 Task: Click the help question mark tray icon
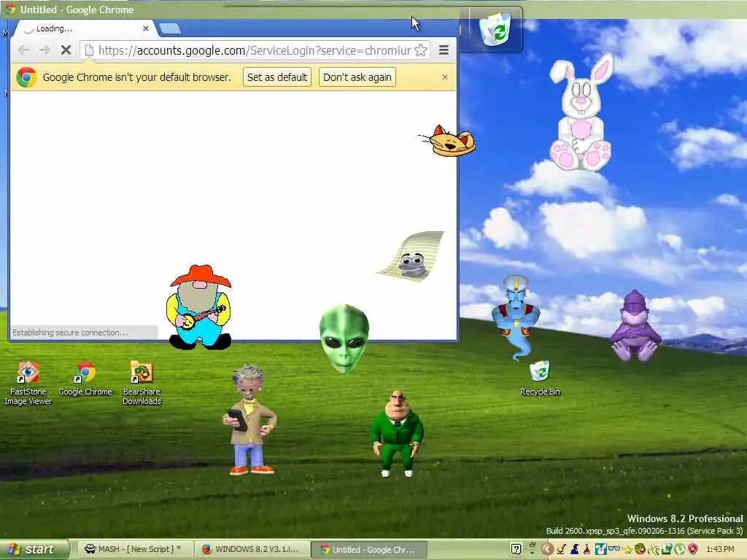coord(516,549)
